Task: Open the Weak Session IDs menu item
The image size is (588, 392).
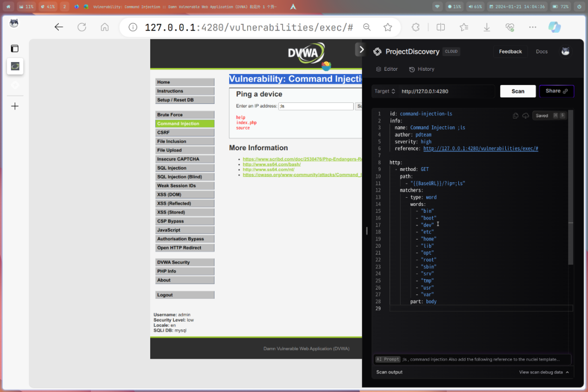Action: click(x=185, y=186)
